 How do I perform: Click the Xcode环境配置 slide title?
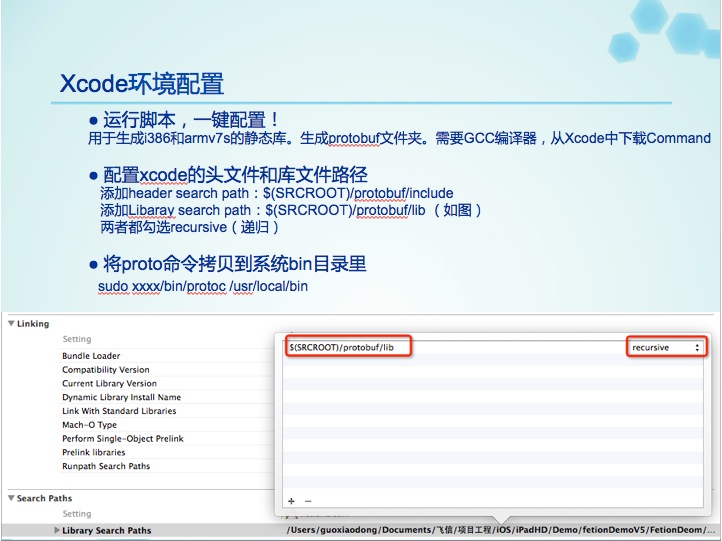(x=142, y=84)
